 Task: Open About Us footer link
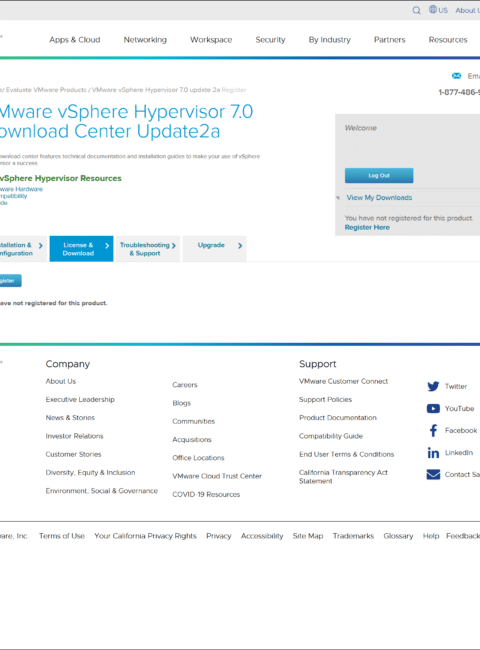coord(61,381)
